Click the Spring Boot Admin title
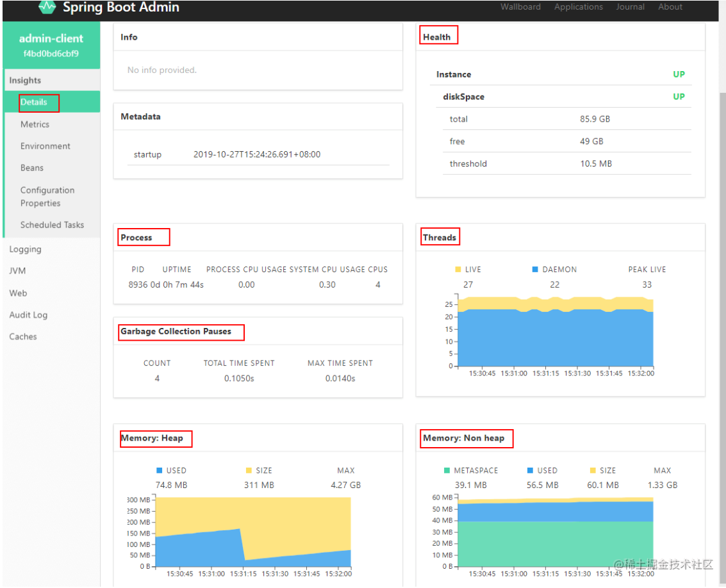The height and width of the screenshot is (588, 726). (x=121, y=7)
